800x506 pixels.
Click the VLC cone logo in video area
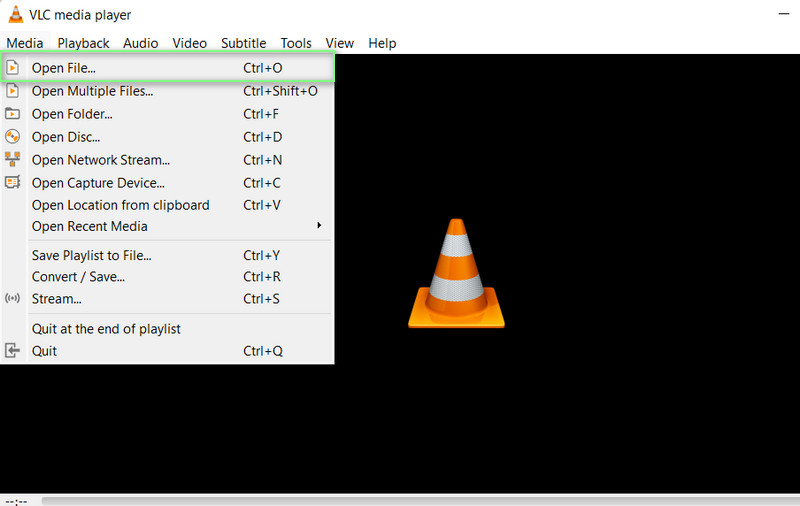[456, 273]
